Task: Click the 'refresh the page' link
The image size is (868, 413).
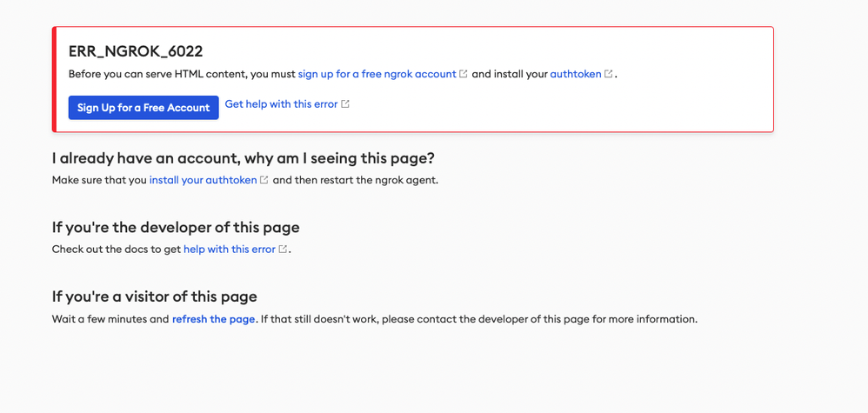Action: point(214,319)
